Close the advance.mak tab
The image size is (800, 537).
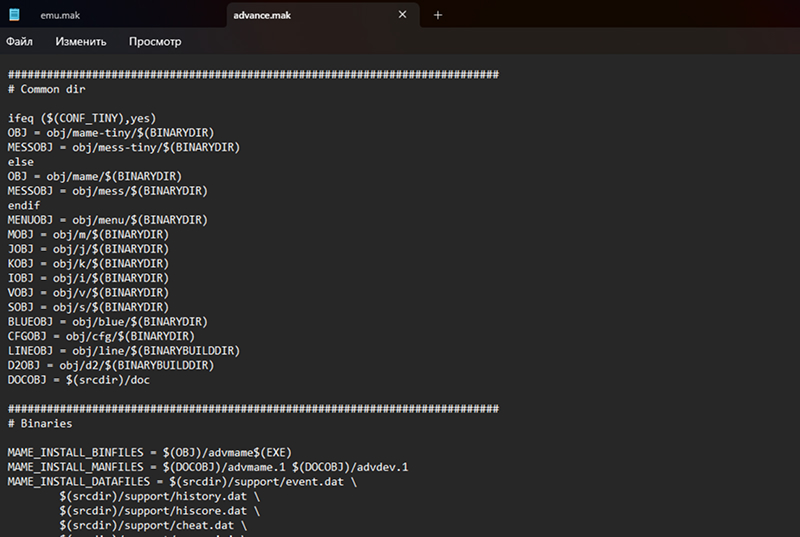(x=402, y=15)
